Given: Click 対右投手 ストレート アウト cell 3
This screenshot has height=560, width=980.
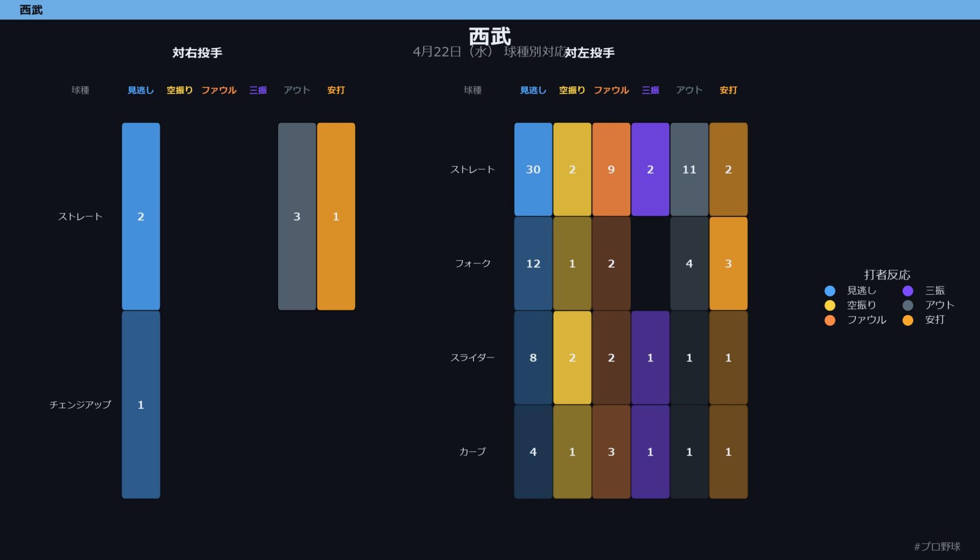Looking at the screenshot, I should point(297,216).
